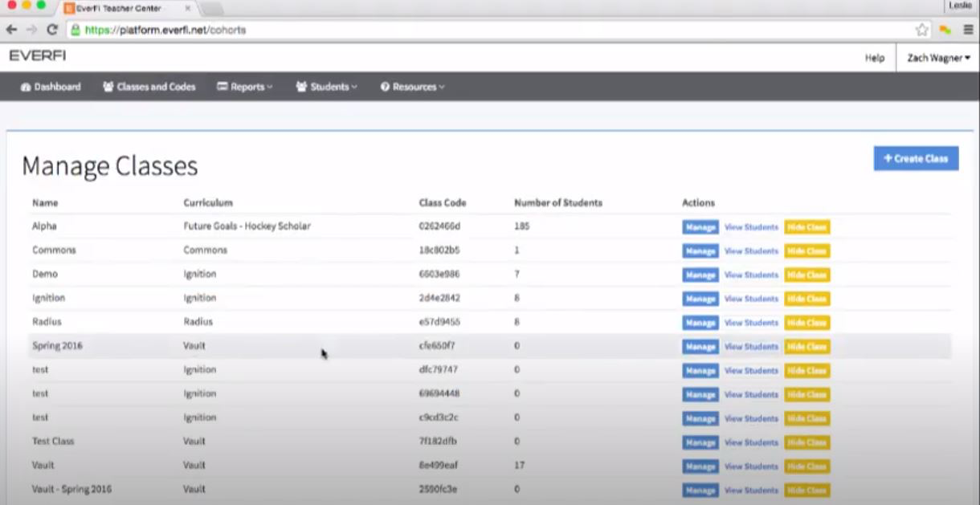Hide the class with code e57d9455
The image size is (980, 505).
(807, 323)
